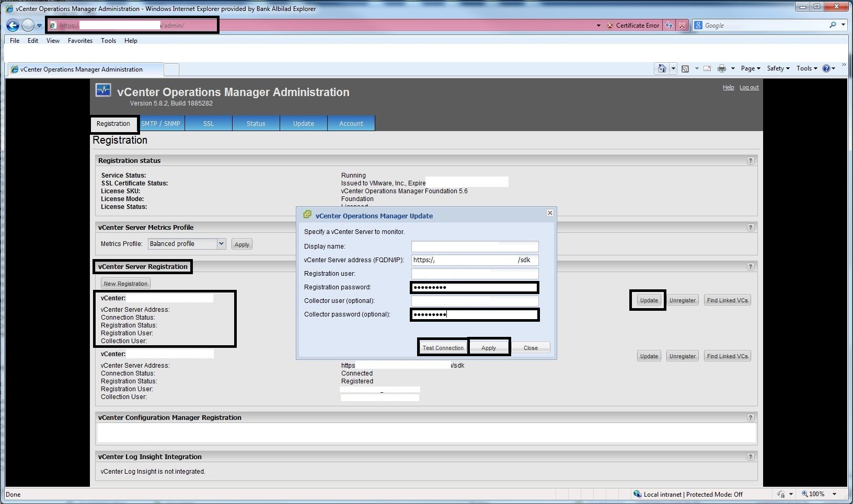Click the help question mark in Registration status
This screenshot has height=504, width=853.
(x=751, y=161)
